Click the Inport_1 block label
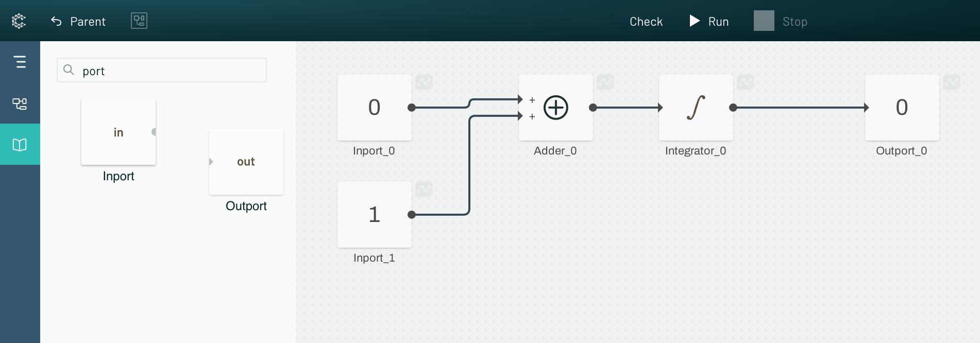 pos(374,258)
